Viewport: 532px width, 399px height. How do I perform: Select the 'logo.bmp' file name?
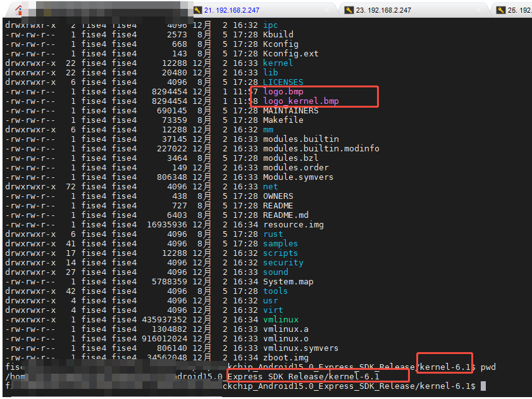(x=283, y=92)
